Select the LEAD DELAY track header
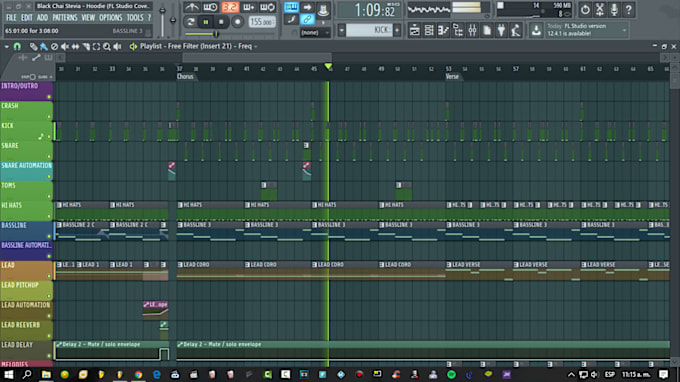680x382 pixels. tap(26, 350)
